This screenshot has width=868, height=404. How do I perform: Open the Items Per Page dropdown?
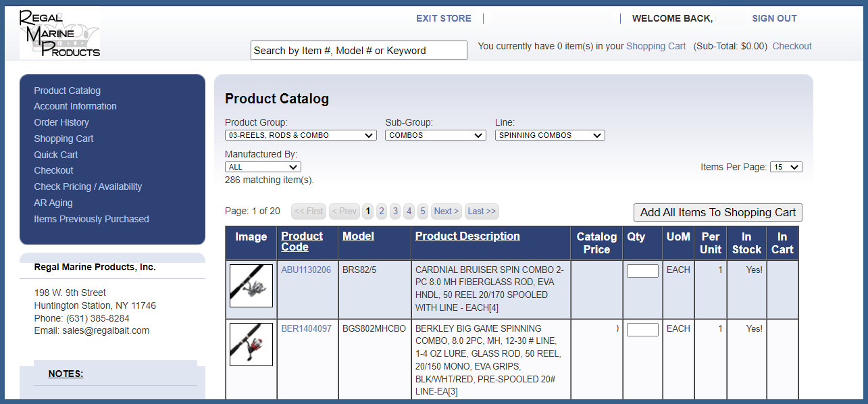[x=786, y=167]
